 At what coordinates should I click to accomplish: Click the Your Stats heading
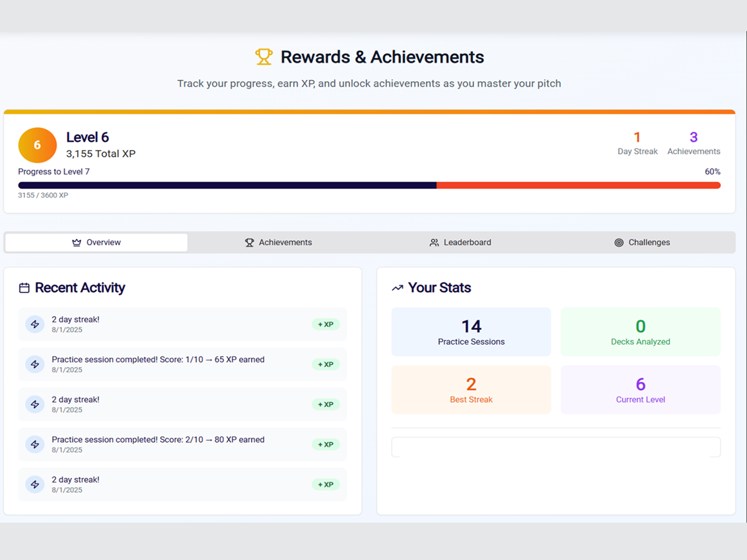pyautogui.click(x=439, y=288)
